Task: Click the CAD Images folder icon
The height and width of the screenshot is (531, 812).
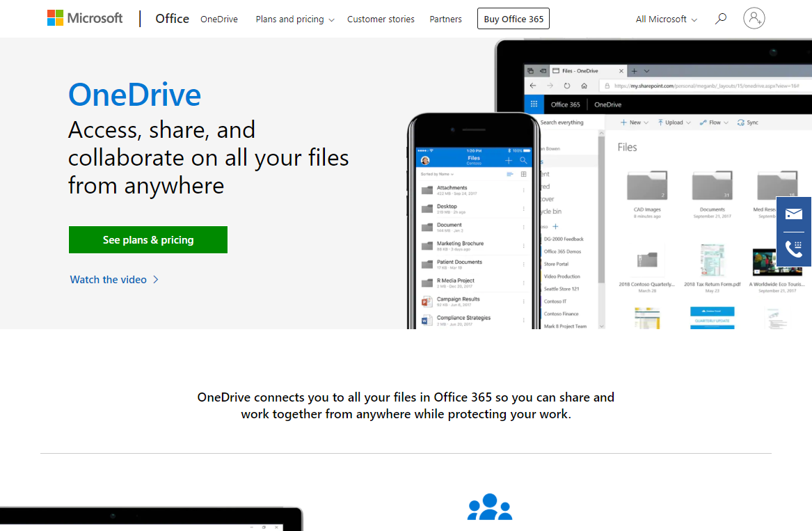Action: pyautogui.click(x=647, y=185)
